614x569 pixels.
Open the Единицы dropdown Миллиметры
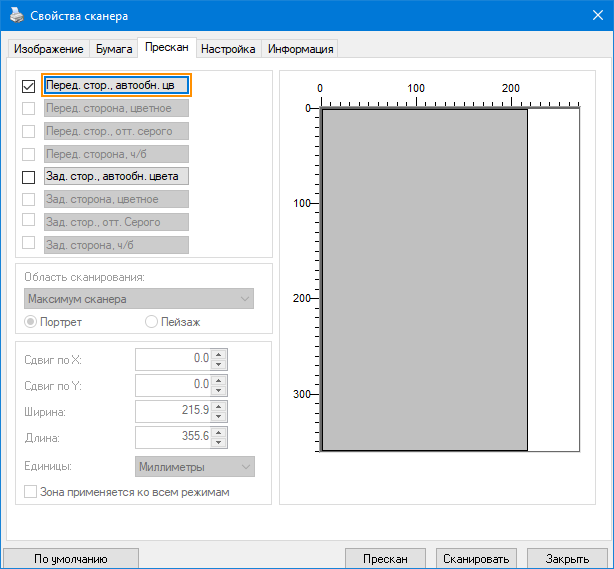[195, 466]
